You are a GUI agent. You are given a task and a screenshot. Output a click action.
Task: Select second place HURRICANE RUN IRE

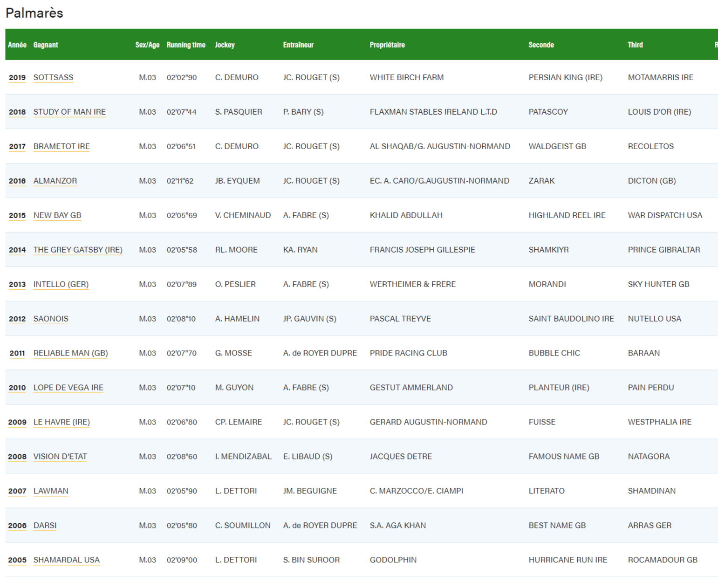(568, 560)
